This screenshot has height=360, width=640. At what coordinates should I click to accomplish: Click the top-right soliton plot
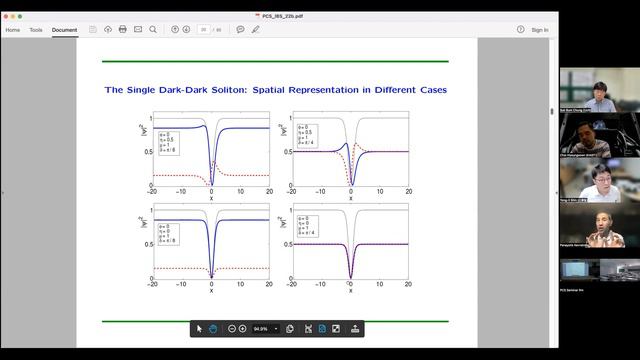(351, 149)
